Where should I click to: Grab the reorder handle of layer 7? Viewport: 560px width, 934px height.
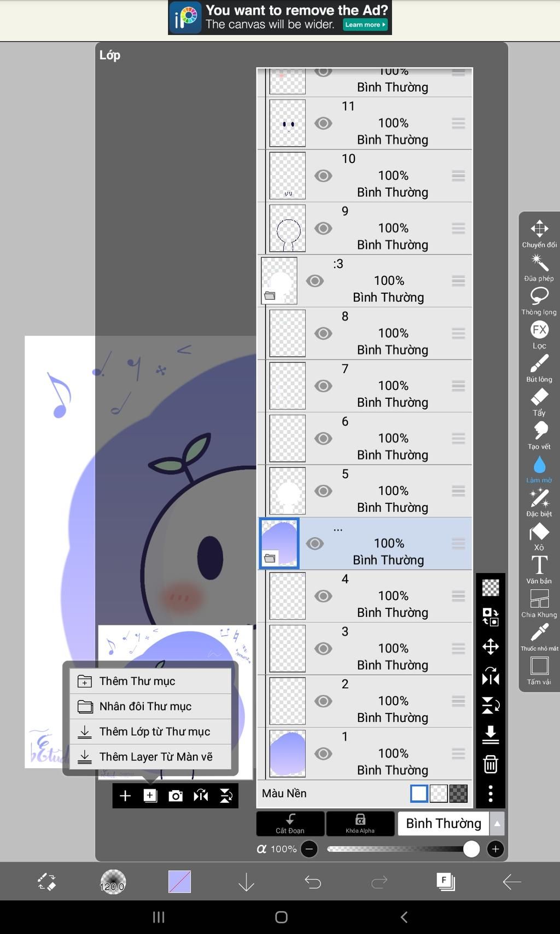(x=458, y=386)
